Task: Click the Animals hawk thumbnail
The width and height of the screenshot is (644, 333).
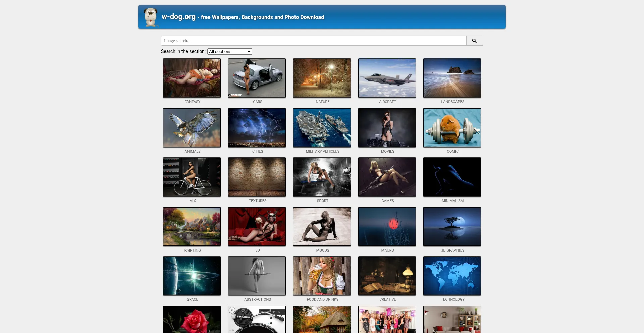Action: tap(192, 127)
